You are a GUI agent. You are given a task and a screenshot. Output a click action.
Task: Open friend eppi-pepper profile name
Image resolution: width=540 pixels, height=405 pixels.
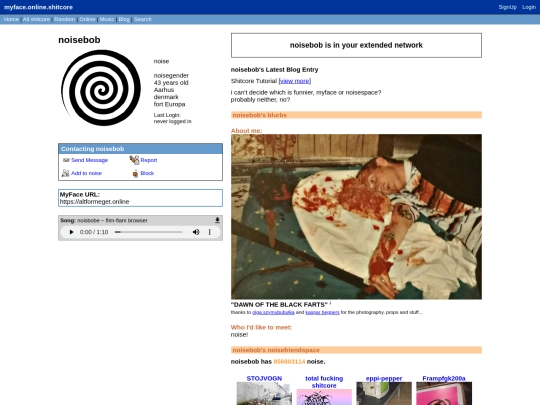tap(384, 378)
